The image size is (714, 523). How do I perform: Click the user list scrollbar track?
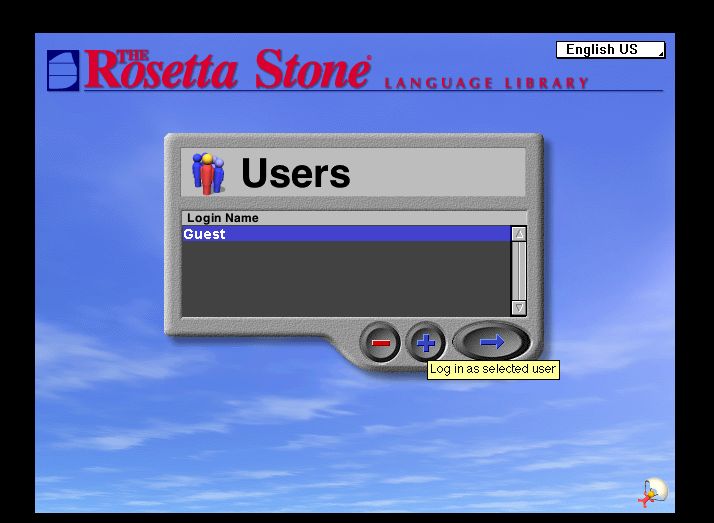click(518, 270)
